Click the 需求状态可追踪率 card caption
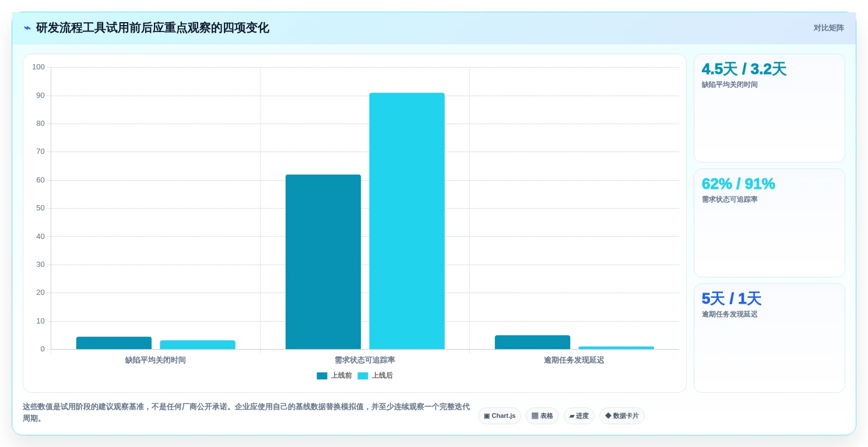 [x=729, y=199]
